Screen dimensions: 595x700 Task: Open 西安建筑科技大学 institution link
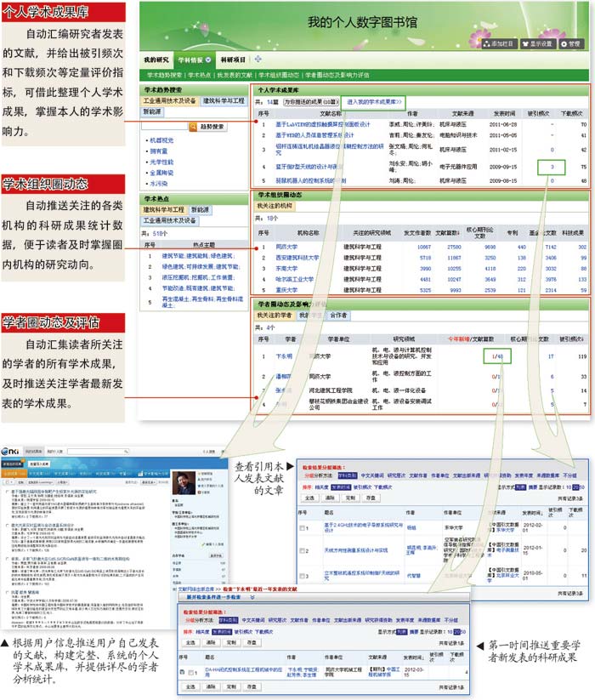[x=297, y=258]
